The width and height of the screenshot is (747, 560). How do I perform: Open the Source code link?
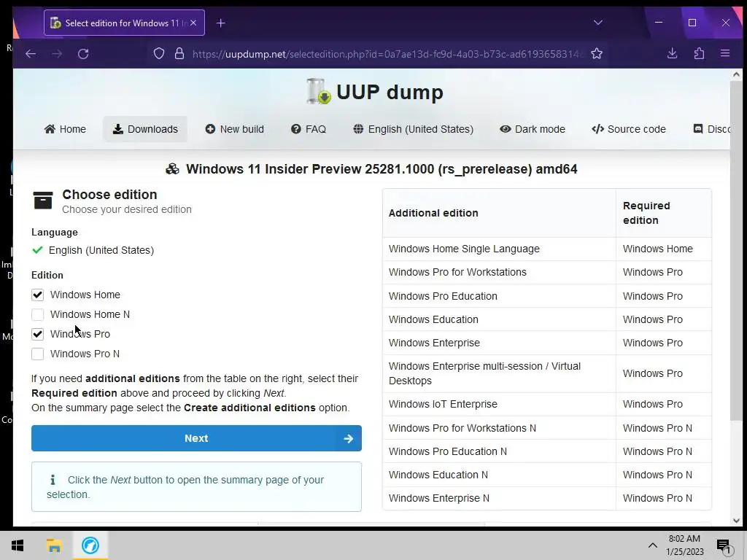coord(629,129)
